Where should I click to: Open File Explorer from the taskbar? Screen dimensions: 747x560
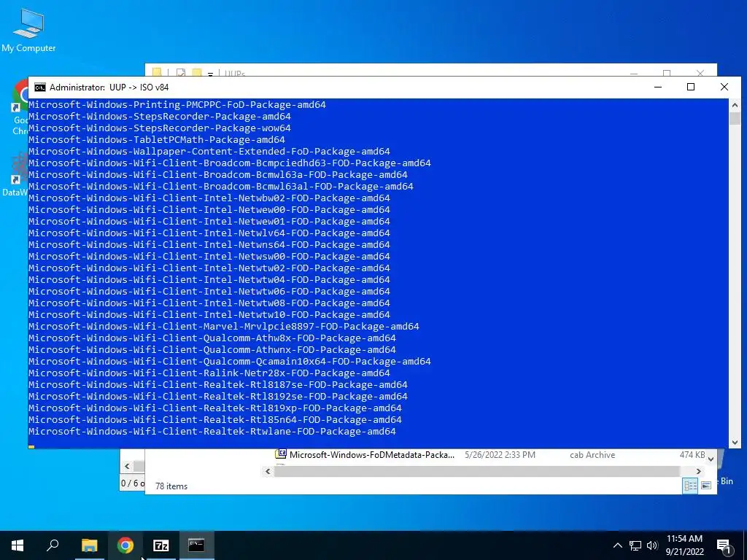tap(89, 545)
